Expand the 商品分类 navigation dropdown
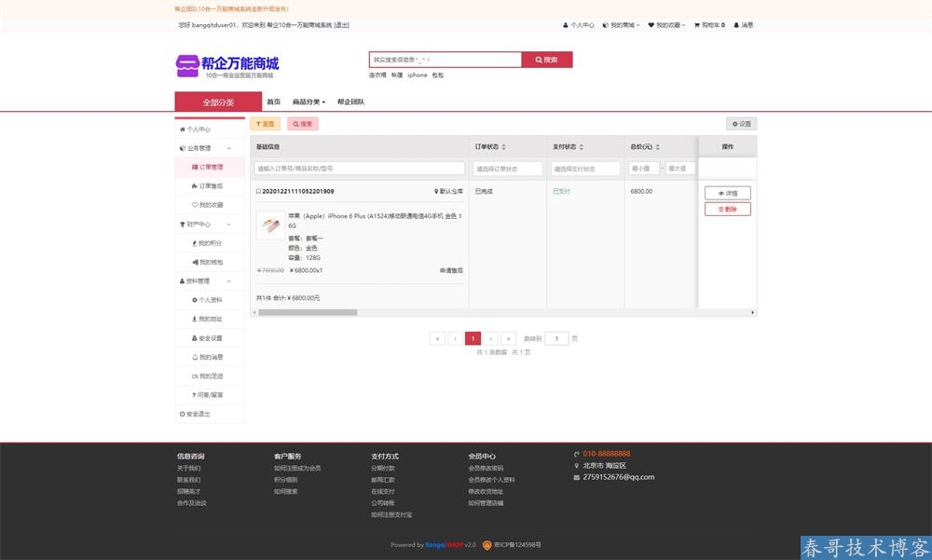The height and width of the screenshot is (560, 932). click(x=308, y=102)
